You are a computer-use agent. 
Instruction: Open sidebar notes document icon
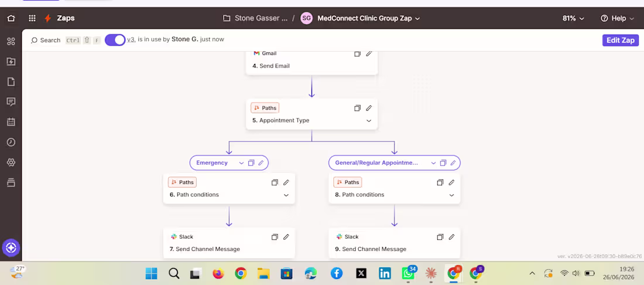(x=11, y=82)
